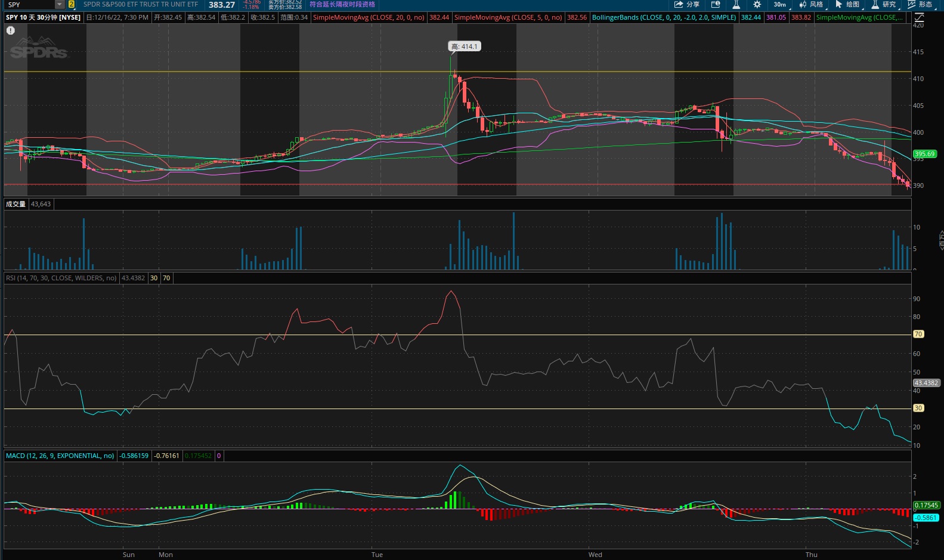Click the Mon date marker on time axis
The height and width of the screenshot is (560, 944).
(166, 555)
